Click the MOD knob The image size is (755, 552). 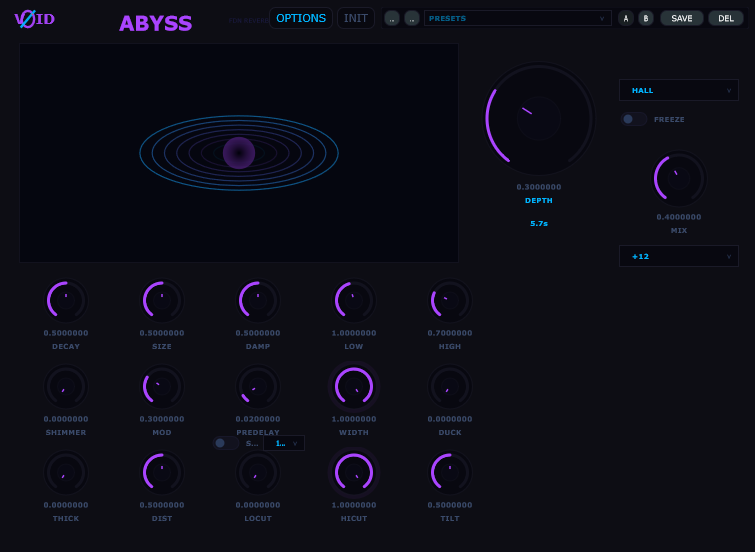[162, 387]
